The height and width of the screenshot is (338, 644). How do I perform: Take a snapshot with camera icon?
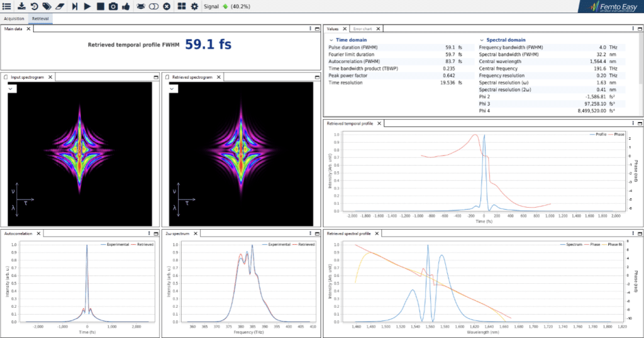click(113, 6)
